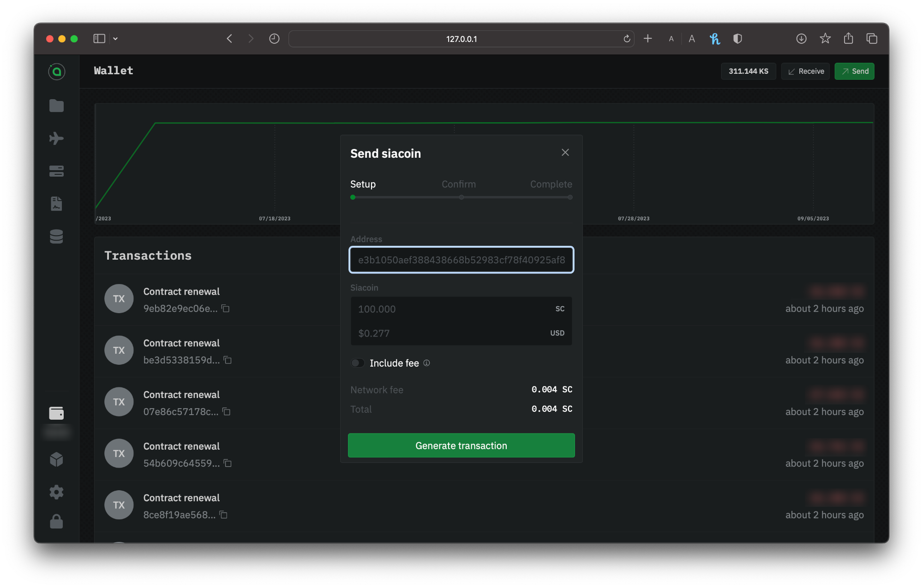Open the Files folder icon in sidebar
Viewport: 923px width, 588px height.
pos(56,106)
